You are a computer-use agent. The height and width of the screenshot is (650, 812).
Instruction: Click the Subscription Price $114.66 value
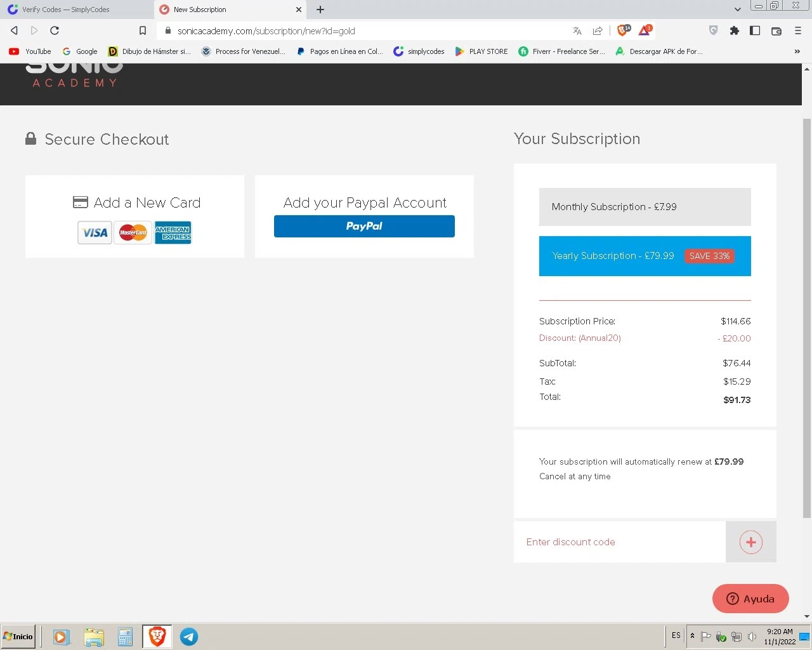(x=736, y=321)
